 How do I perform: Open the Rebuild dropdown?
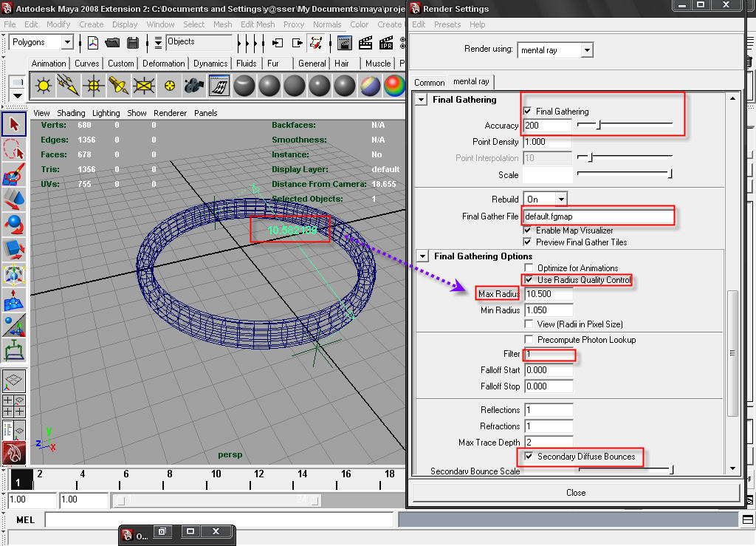point(561,199)
